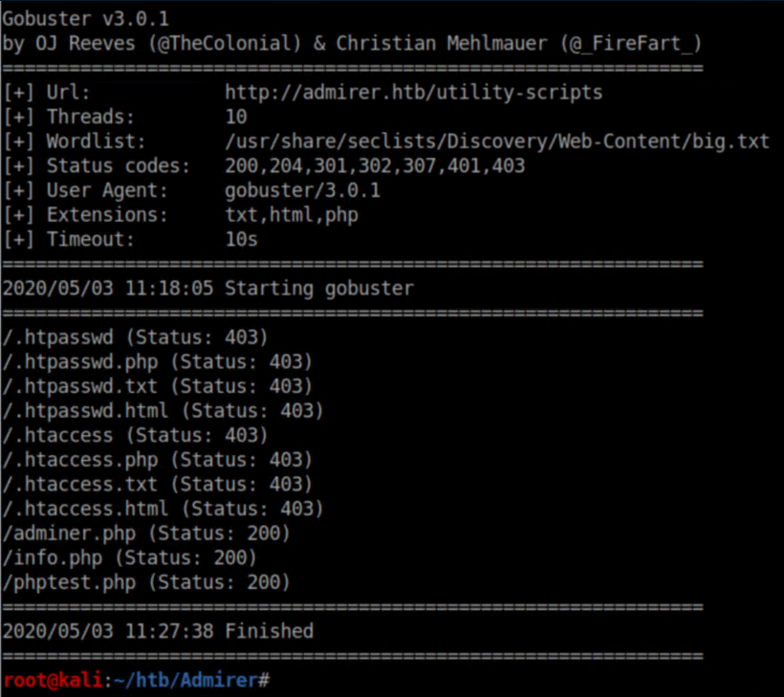This screenshot has width=784, height=697.
Task: Click the ~/htb/Admirer directory in the prompt
Action: [200, 680]
